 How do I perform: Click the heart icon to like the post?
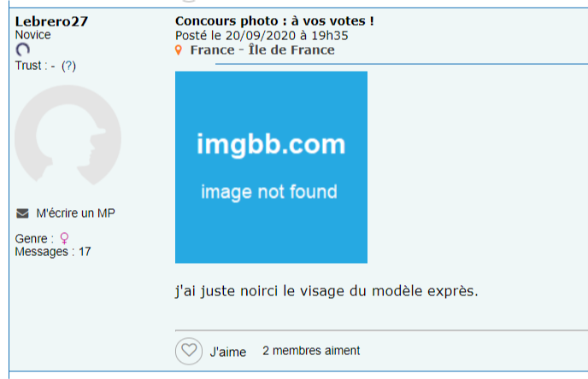[189, 351]
